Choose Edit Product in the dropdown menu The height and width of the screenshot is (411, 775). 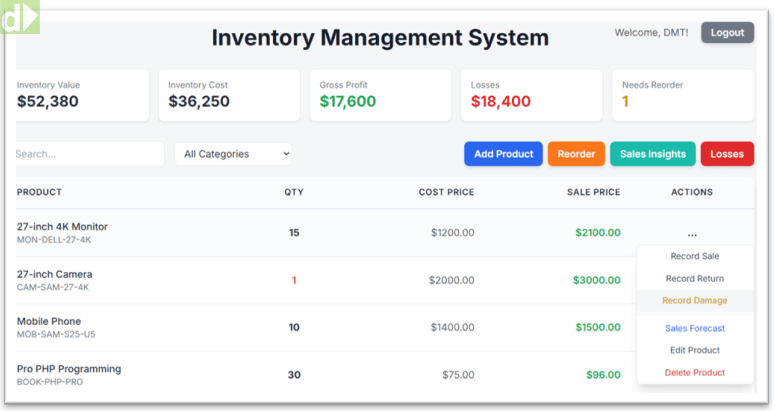695,350
